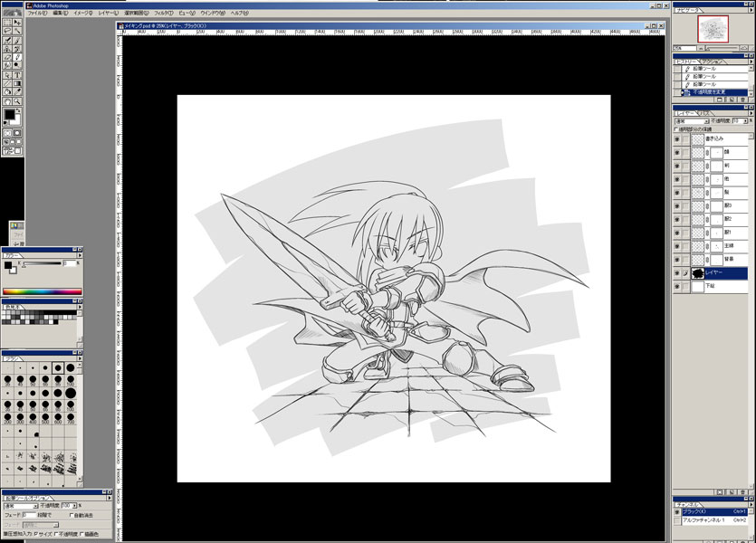Click the trash icon in History panel

pyautogui.click(x=744, y=101)
